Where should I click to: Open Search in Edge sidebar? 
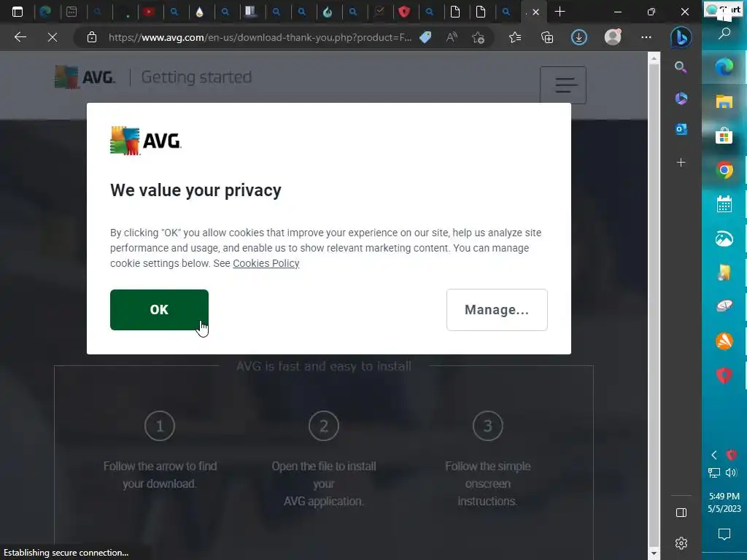click(x=681, y=68)
